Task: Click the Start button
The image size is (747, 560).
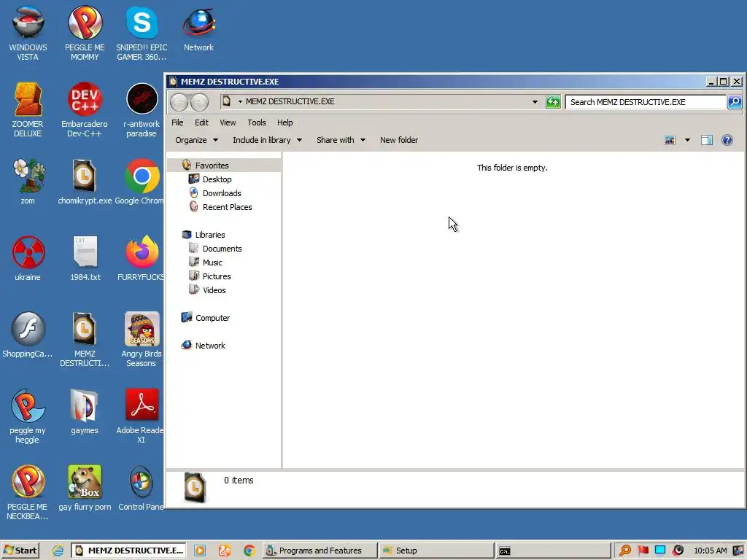Action: coord(20,551)
